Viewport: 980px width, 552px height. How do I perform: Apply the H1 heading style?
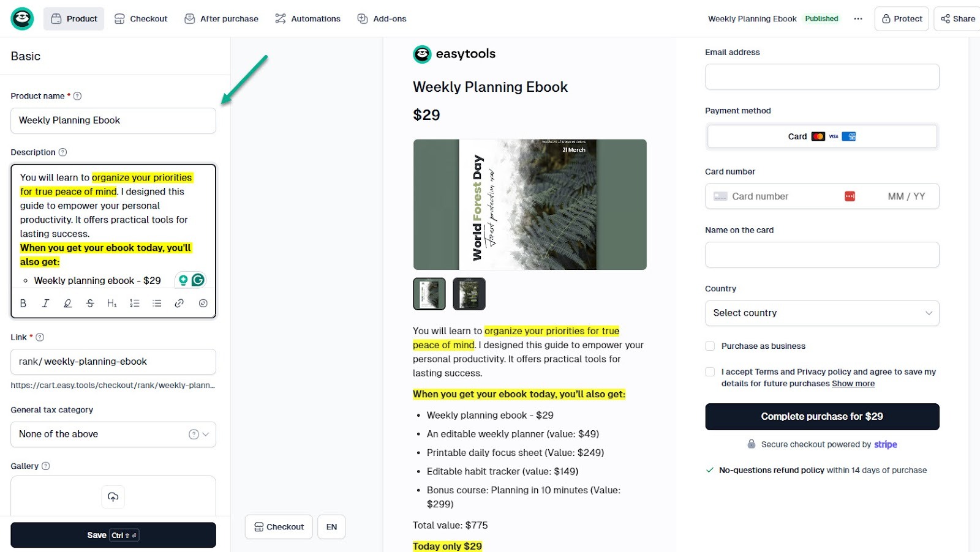click(x=112, y=303)
